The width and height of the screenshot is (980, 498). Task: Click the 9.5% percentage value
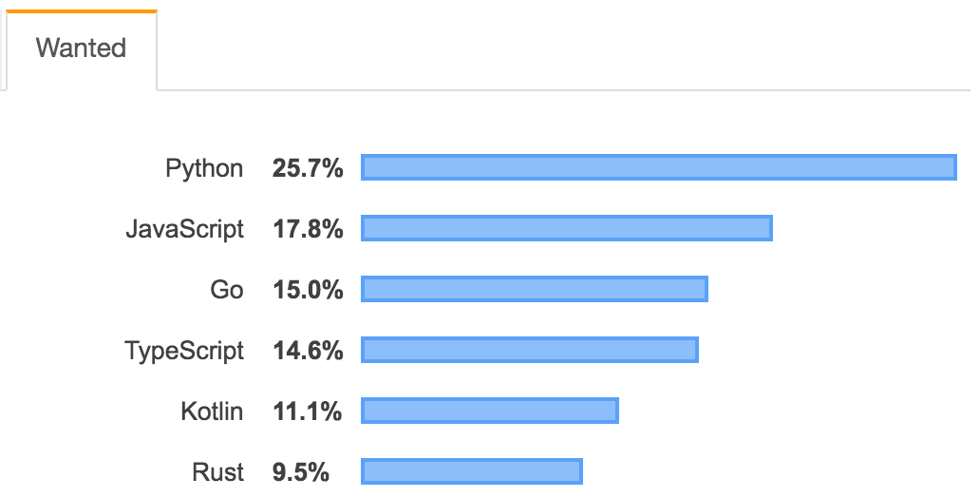(301, 471)
